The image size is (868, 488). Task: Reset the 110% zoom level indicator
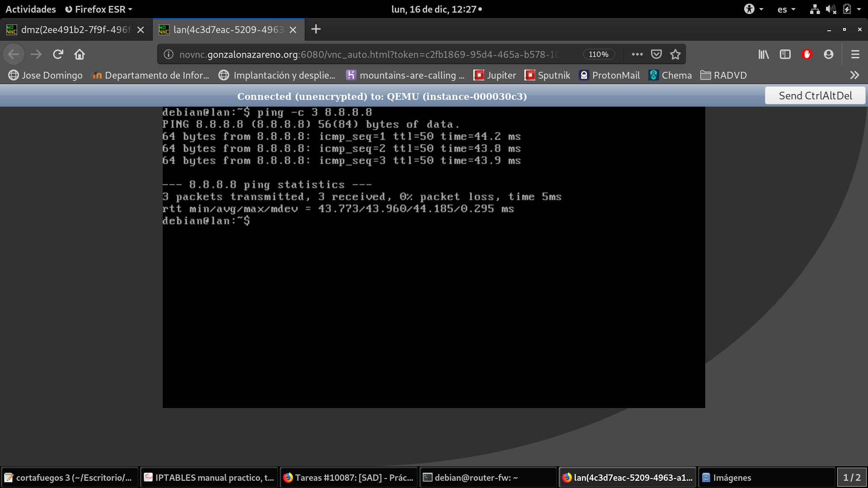tap(599, 54)
